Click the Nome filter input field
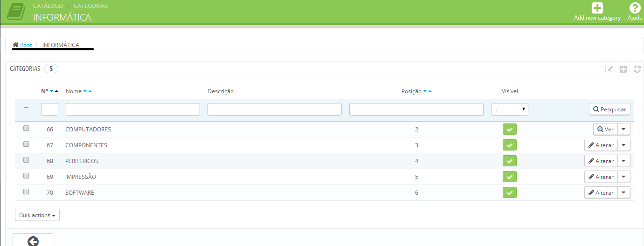The height and width of the screenshot is (246, 644). click(133, 109)
